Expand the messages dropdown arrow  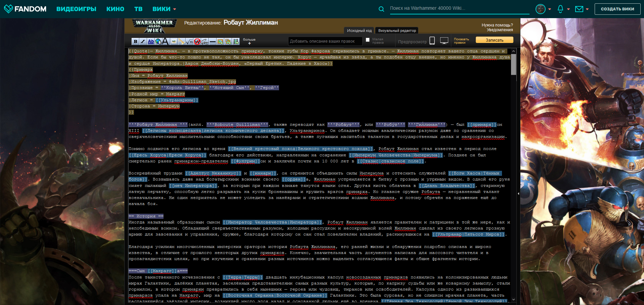(x=587, y=9)
